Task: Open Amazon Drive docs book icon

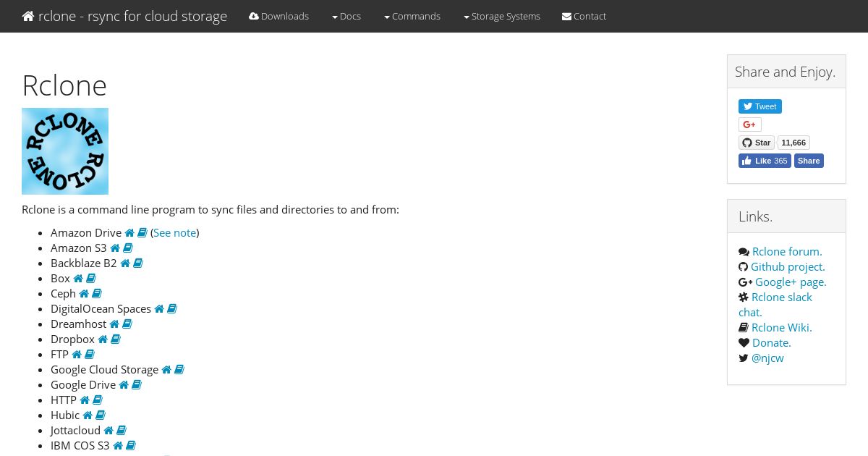Action: 142,233
